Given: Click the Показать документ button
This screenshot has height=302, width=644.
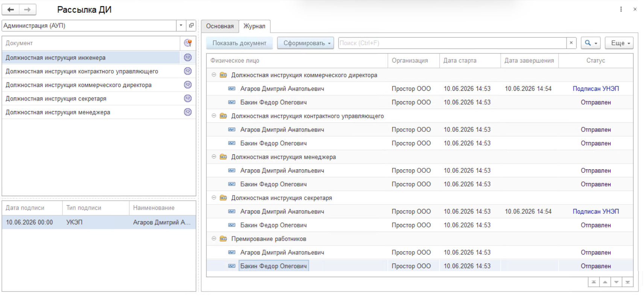Looking at the screenshot, I should click(x=239, y=43).
